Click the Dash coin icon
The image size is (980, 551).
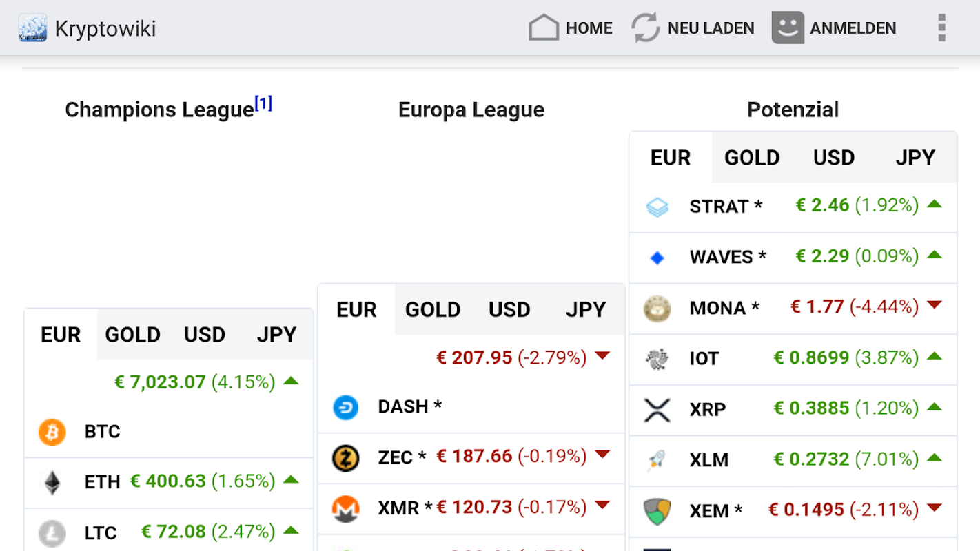point(346,407)
